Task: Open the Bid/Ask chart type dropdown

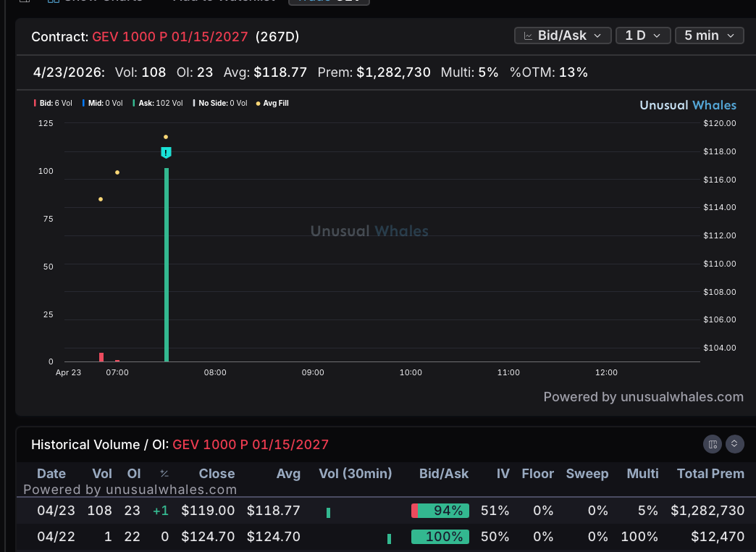Action: click(x=563, y=35)
